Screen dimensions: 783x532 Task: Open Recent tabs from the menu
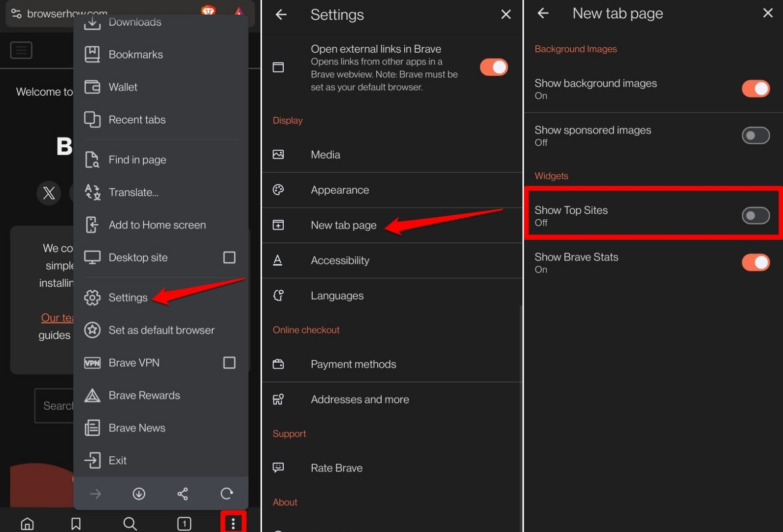point(161,119)
